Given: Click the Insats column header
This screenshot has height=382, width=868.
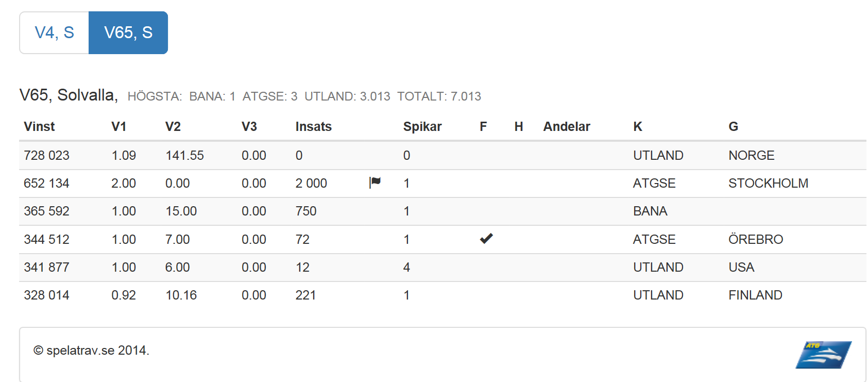Looking at the screenshot, I should click(313, 127).
